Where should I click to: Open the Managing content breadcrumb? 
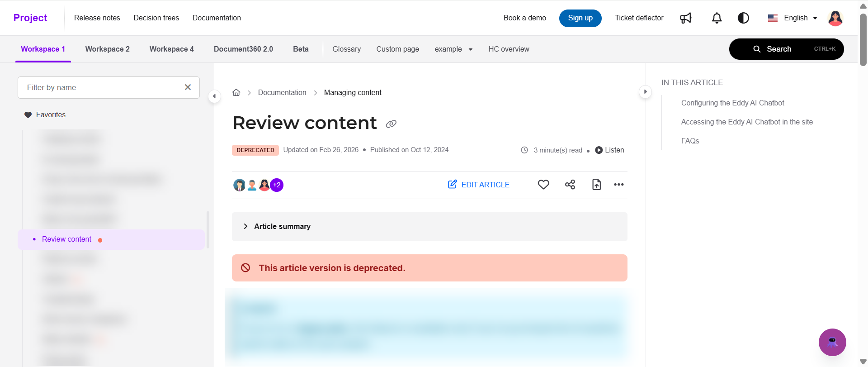[353, 92]
